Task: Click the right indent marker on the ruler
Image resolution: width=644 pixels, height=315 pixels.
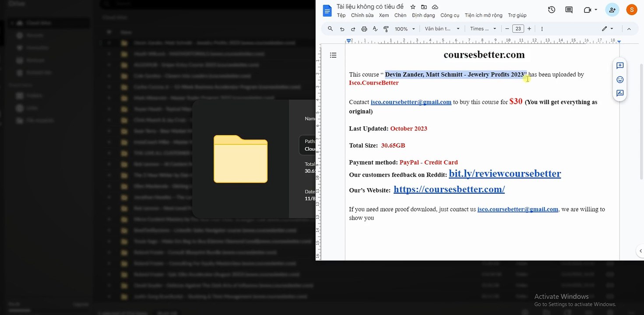Action: [618, 42]
